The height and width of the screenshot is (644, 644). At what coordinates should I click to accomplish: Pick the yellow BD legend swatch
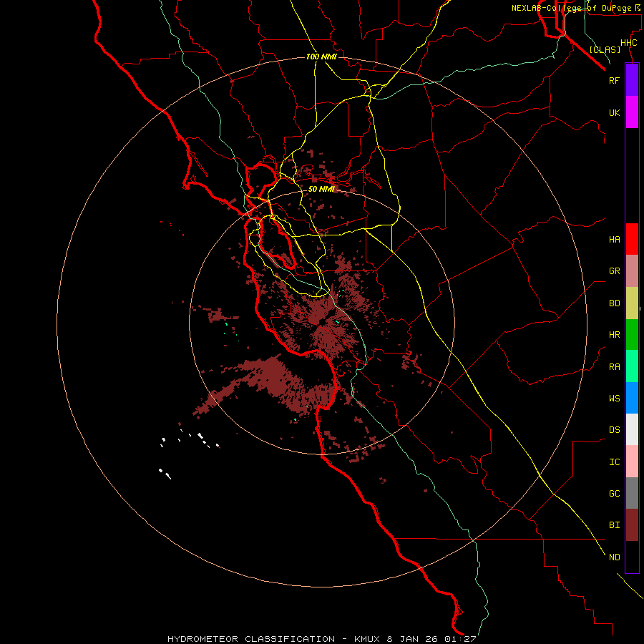(632, 303)
